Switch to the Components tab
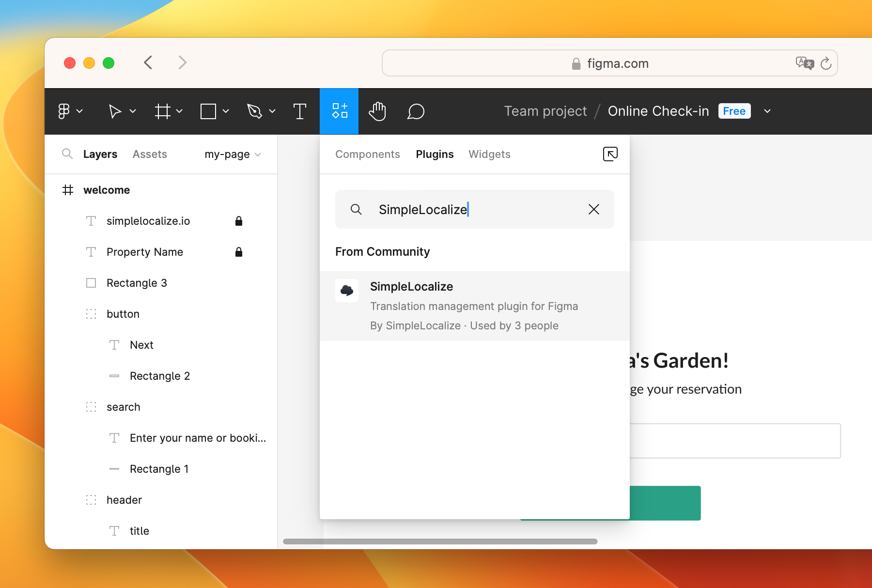872x588 pixels. coord(368,154)
